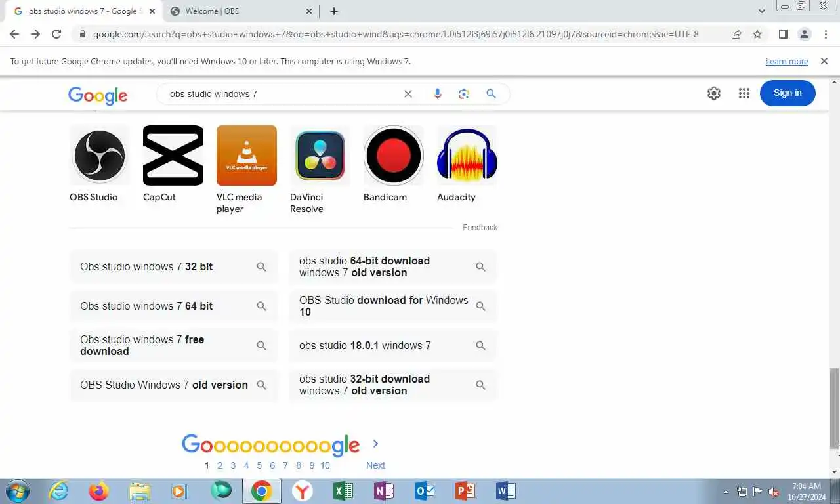Search OBS Studio download for Windows 10
The width and height of the screenshot is (840, 504).
(x=392, y=306)
